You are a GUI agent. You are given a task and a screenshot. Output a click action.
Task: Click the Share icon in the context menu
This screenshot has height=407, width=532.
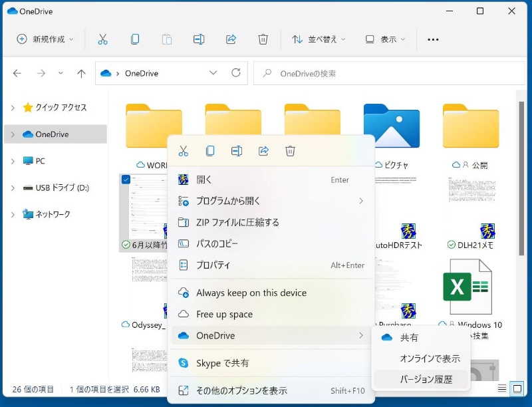[x=263, y=151]
